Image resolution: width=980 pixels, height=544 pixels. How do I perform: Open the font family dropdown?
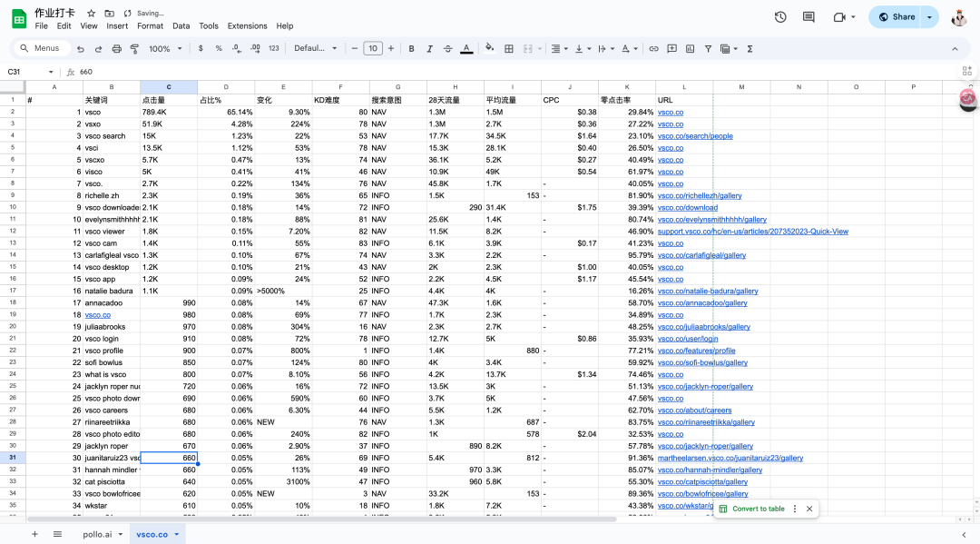pyautogui.click(x=316, y=48)
